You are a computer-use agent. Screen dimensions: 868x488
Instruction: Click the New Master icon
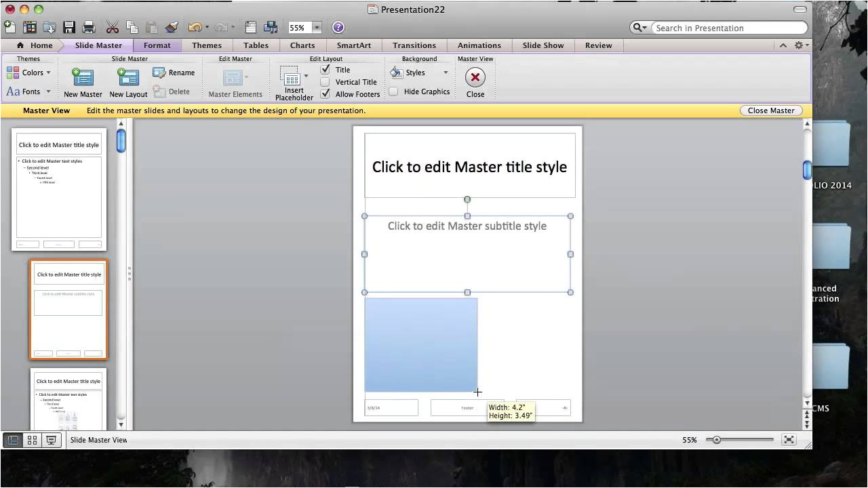coord(83,77)
